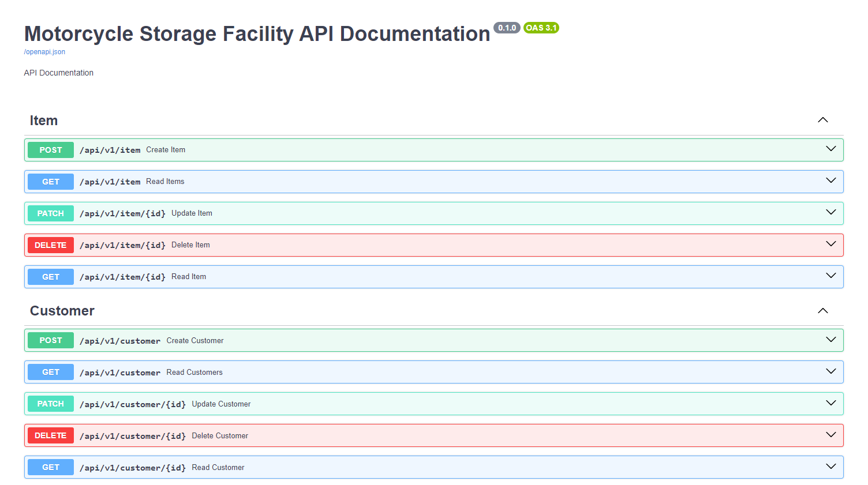Click the 'Delete Customer' summary text
868x485 pixels.
point(220,436)
